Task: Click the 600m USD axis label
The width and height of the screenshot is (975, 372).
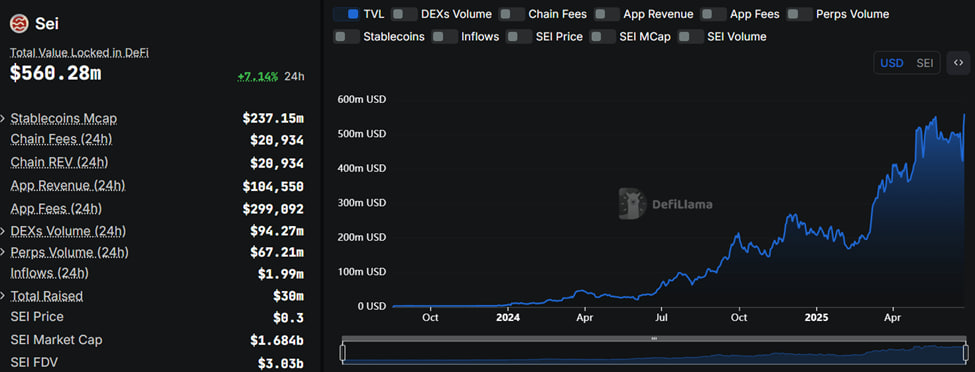Action: (x=362, y=99)
